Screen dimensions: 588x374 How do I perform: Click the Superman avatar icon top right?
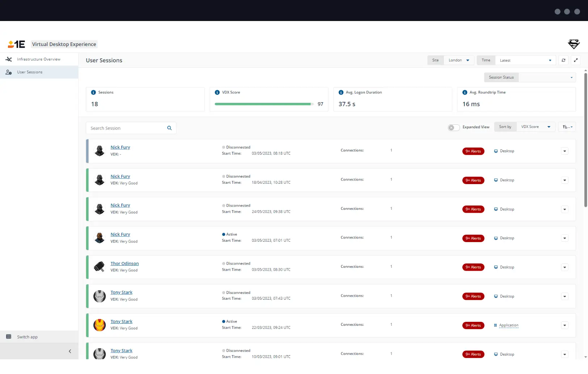(x=574, y=44)
